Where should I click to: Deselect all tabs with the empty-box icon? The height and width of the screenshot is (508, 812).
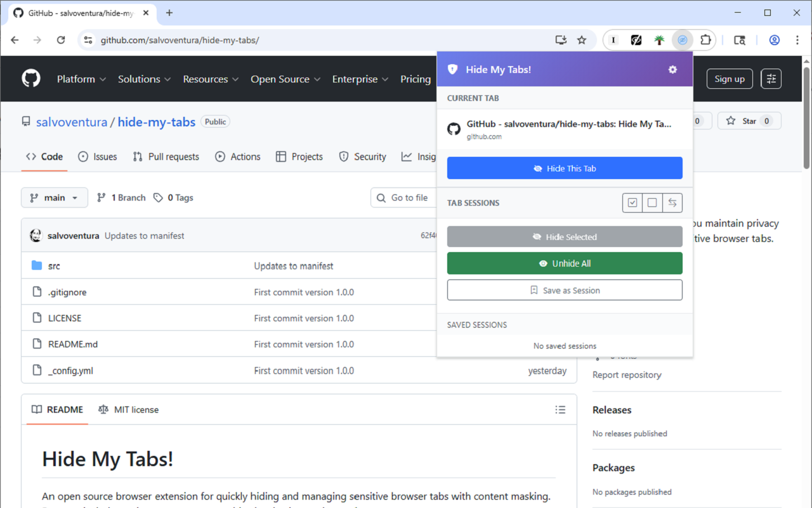(x=652, y=203)
